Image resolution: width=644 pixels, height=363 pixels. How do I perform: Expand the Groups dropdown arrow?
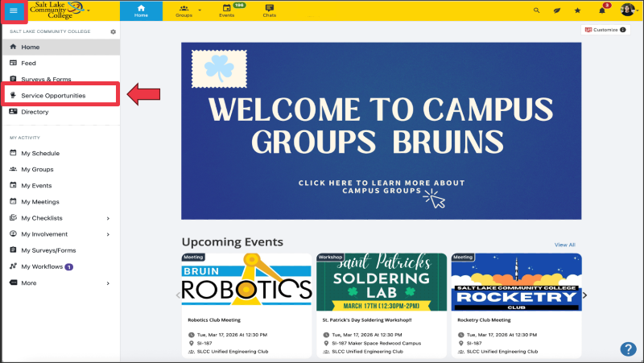coord(200,10)
